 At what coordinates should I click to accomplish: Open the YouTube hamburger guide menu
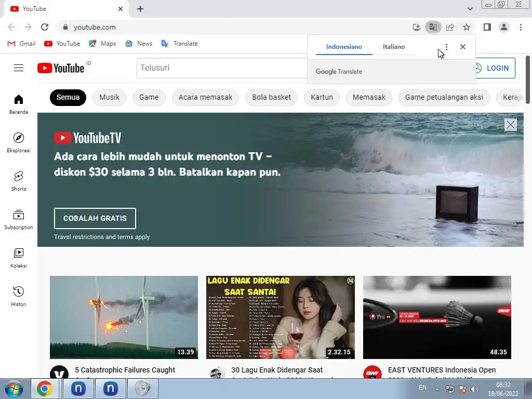pyautogui.click(x=19, y=68)
